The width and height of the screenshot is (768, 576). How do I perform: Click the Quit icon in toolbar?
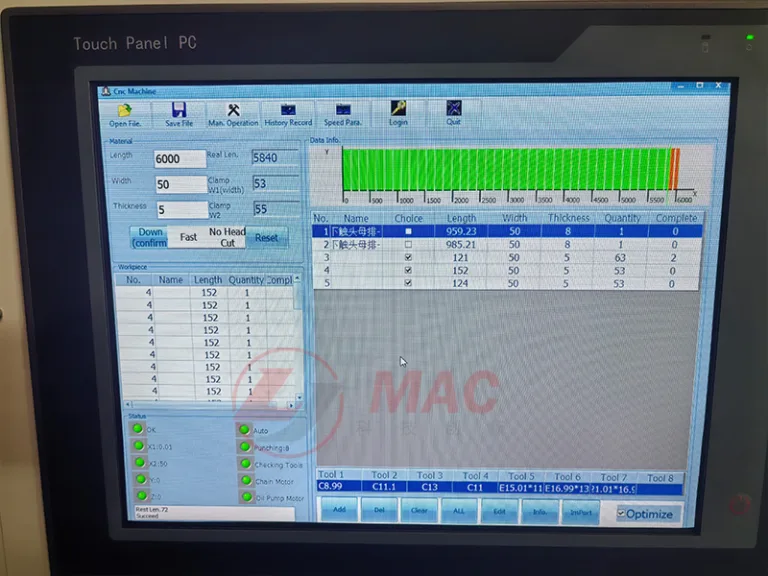pos(454,109)
